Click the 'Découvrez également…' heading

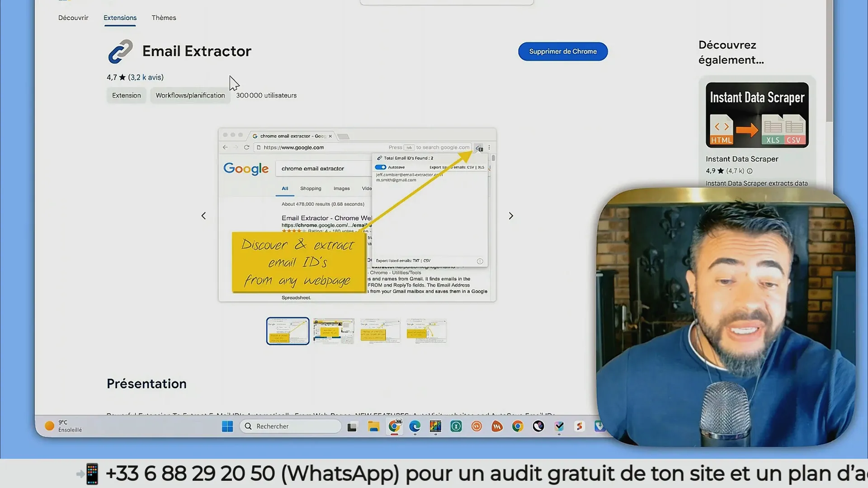point(731,52)
